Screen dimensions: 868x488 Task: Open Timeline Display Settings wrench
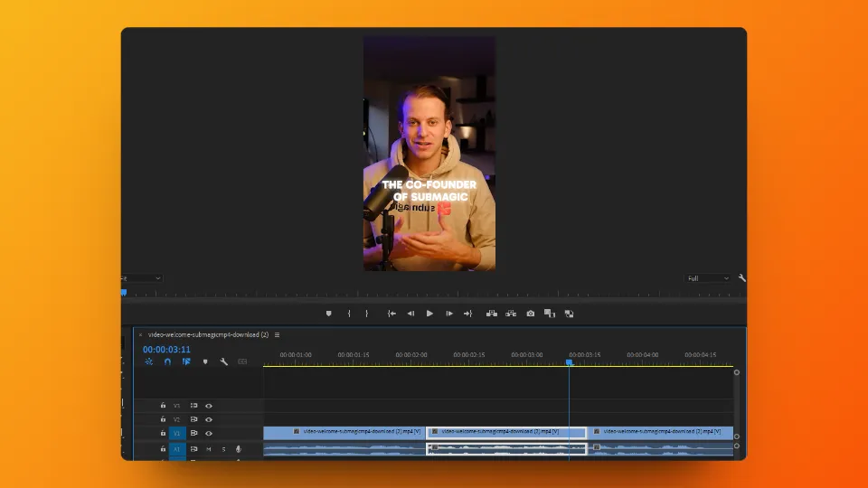coord(223,361)
